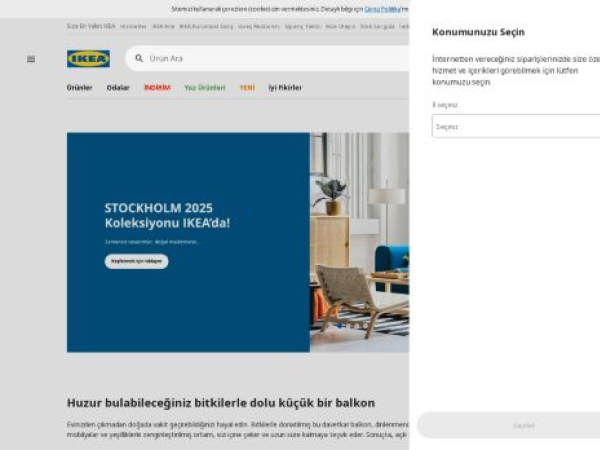Click the living room banner photo

point(359,242)
